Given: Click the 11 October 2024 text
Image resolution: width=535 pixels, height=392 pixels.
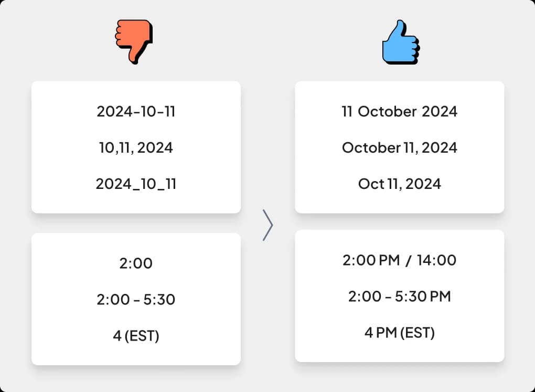Looking at the screenshot, I should (400, 112).
